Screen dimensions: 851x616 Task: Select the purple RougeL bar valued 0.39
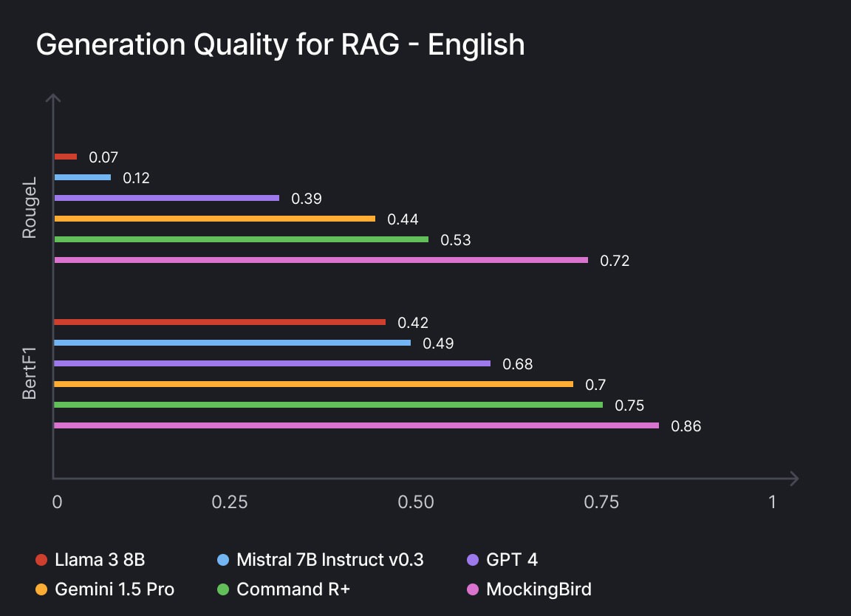[167, 198]
